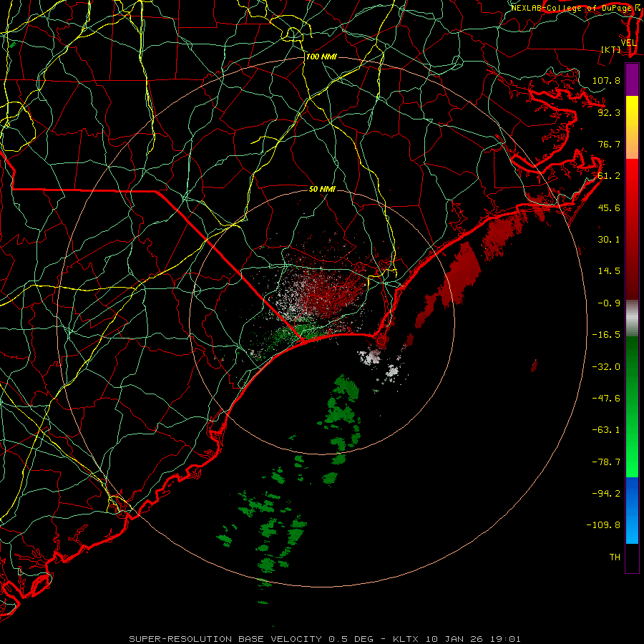Select the -94.2 value on velocity scale

[x=606, y=494]
